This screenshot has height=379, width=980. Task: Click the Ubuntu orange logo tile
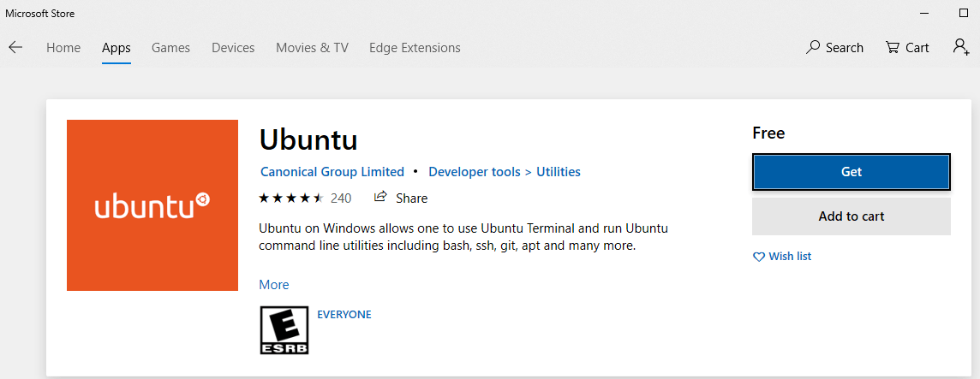click(x=152, y=205)
